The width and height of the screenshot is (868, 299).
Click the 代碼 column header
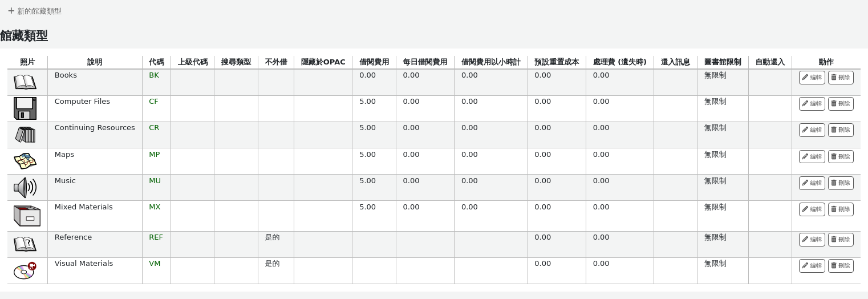coord(156,62)
